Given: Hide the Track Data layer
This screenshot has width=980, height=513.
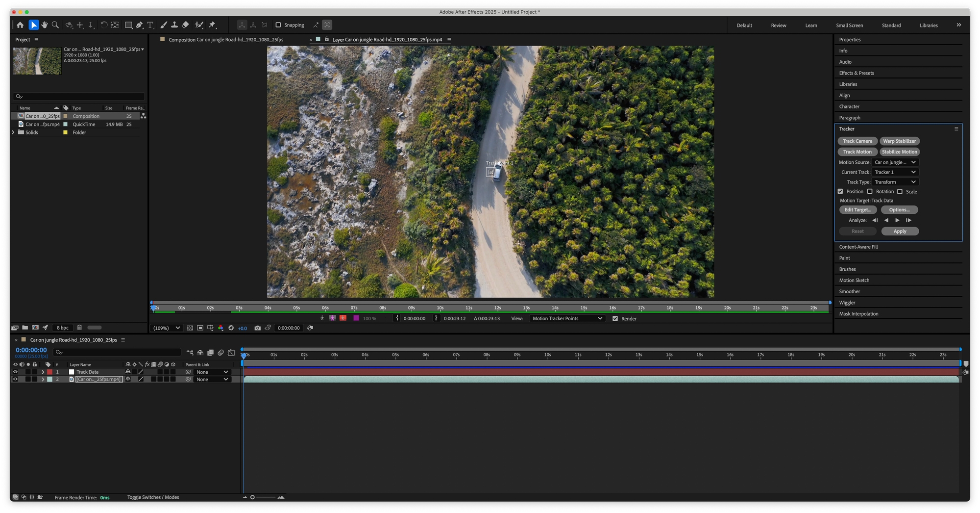Looking at the screenshot, I should [x=15, y=372].
